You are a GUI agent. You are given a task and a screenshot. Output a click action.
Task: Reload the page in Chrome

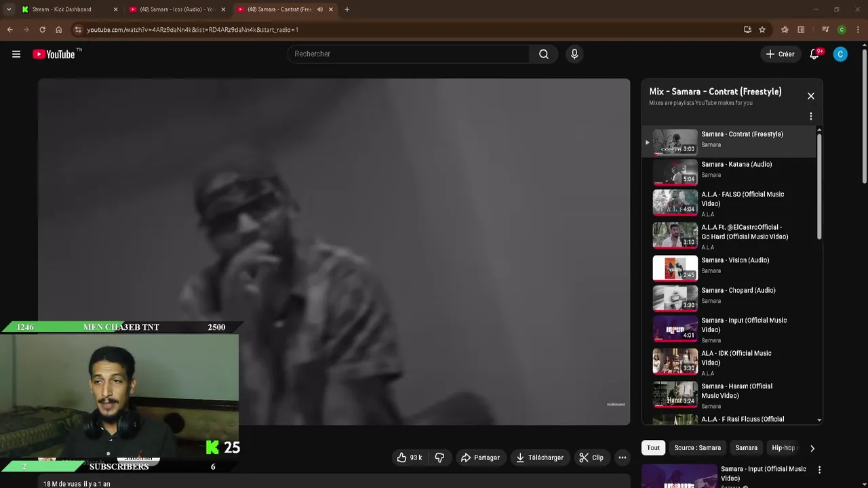[42, 30]
